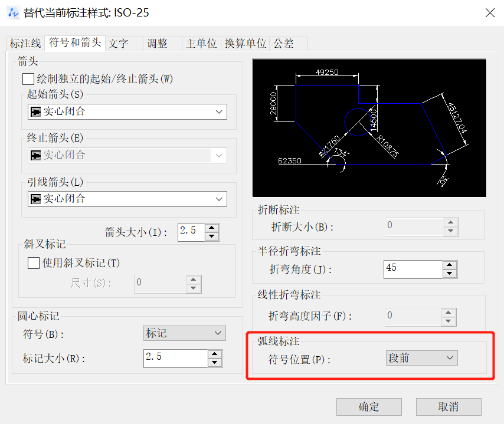Image resolution: width=504 pixels, height=424 pixels.
Task: Increase 折弯角度 with up arrow
Action: (449, 265)
